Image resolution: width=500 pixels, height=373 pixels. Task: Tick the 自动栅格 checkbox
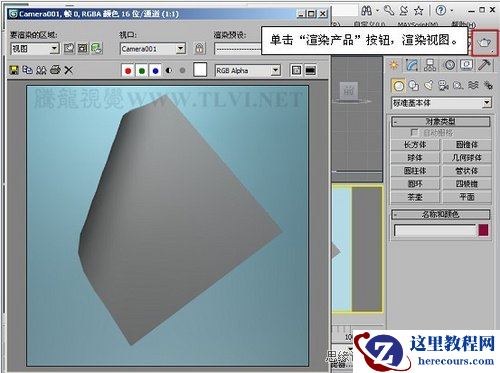point(414,133)
